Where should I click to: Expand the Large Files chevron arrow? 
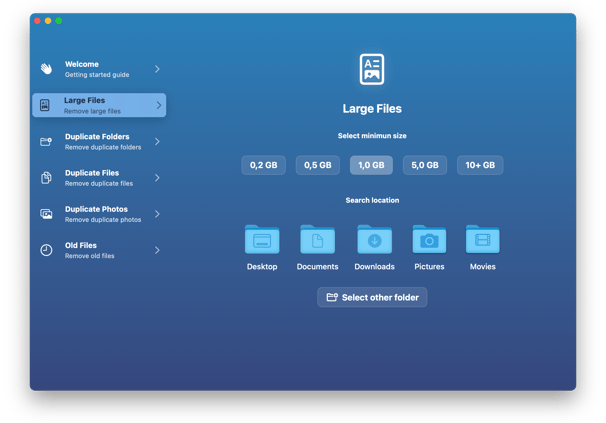[159, 105]
